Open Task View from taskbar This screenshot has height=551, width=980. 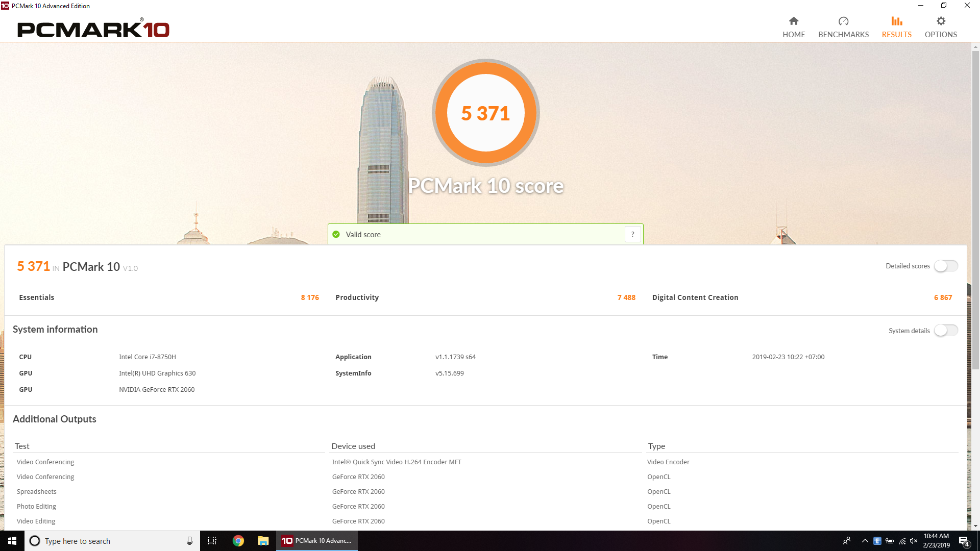(212, 541)
